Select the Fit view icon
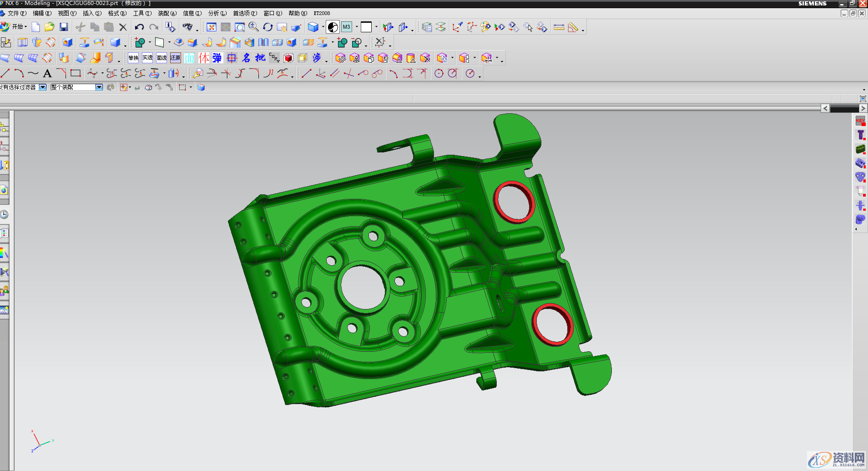 pyautogui.click(x=212, y=27)
